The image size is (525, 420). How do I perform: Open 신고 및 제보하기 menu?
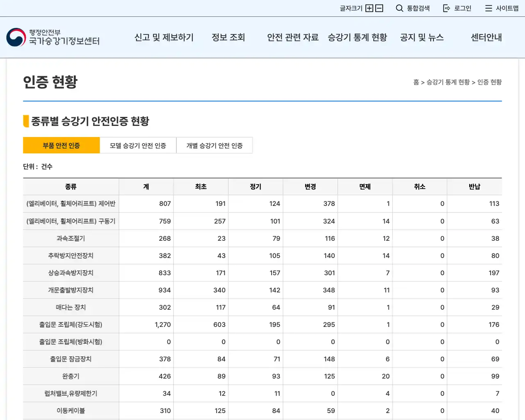(164, 37)
